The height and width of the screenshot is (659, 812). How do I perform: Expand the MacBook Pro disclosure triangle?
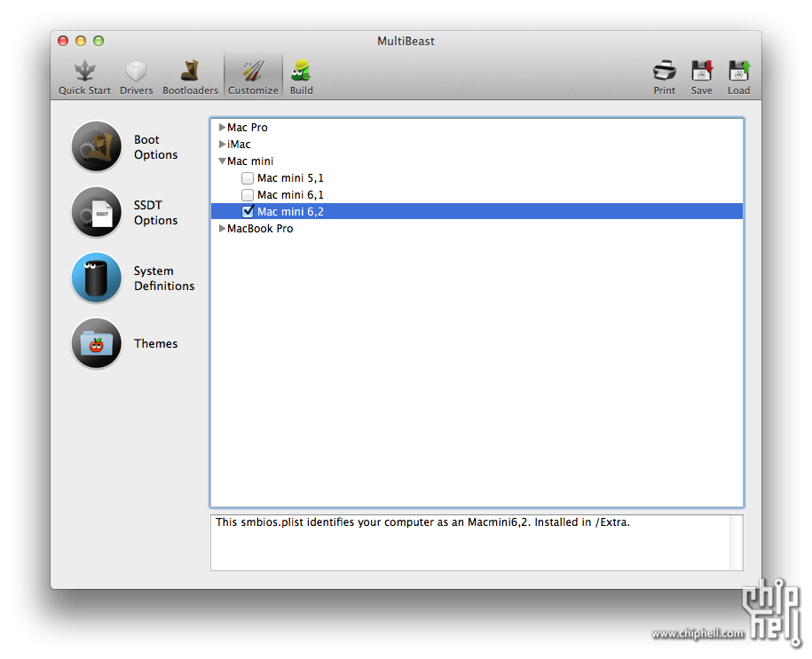click(222, 228)
